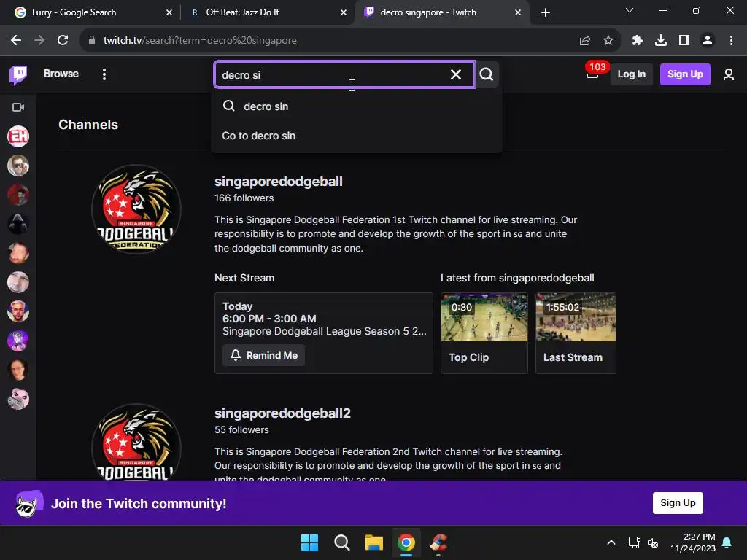Choose 'Go to decro sin' option

(x=356, y=136)
